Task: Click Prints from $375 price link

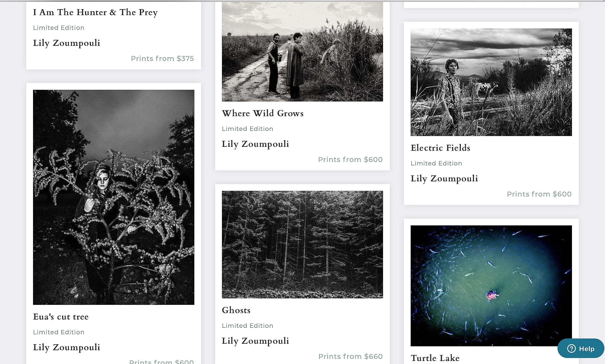Action: 162,58
